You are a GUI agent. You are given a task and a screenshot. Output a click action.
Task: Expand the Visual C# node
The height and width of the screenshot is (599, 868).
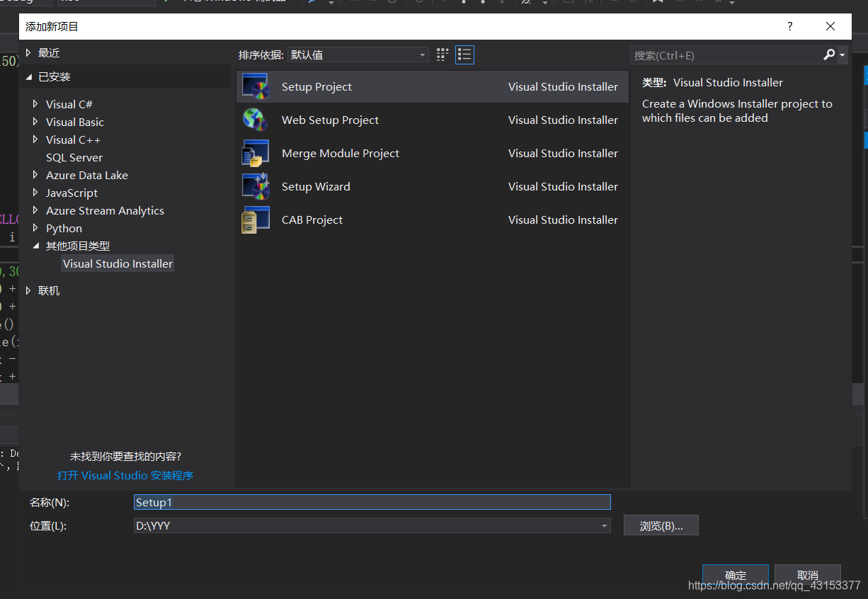(x=36, y=104)
